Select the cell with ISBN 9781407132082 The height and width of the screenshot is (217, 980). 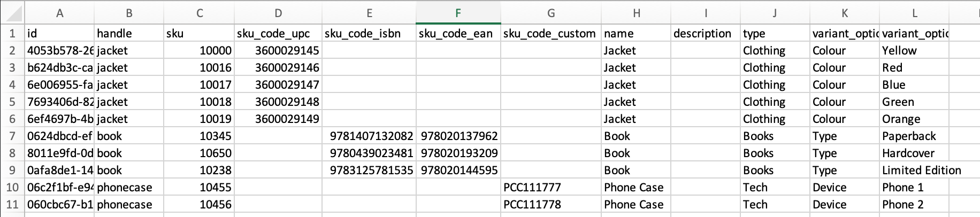click(x=369, y=136)
